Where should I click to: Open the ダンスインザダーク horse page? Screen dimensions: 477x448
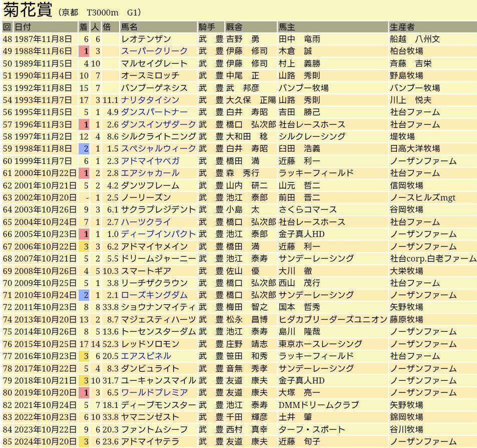point(158,124)
